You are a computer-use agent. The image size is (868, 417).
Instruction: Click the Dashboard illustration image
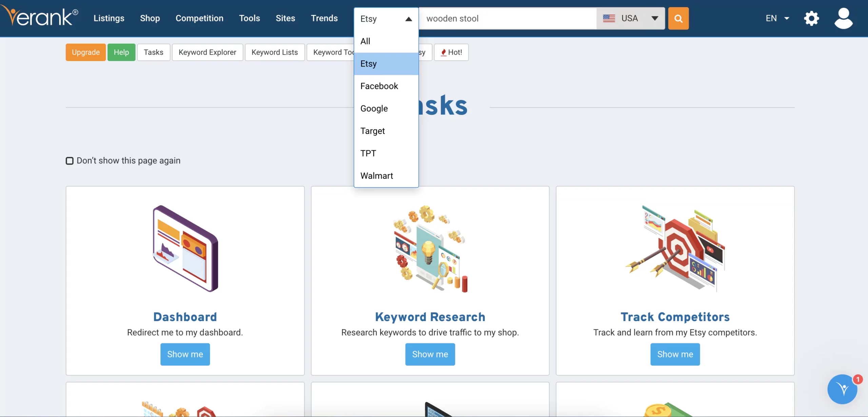pyautogui.click(x=185, y=249)
